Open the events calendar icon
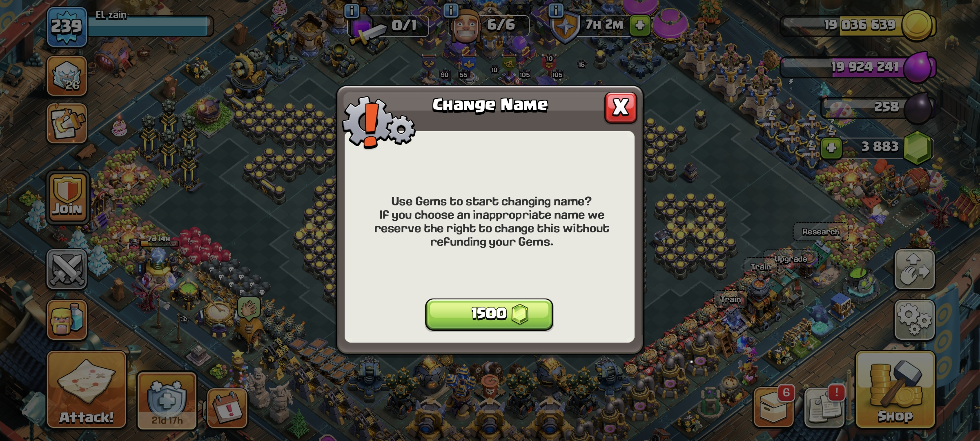The height and width of the screenshot is (441, 980). [227, 408]
